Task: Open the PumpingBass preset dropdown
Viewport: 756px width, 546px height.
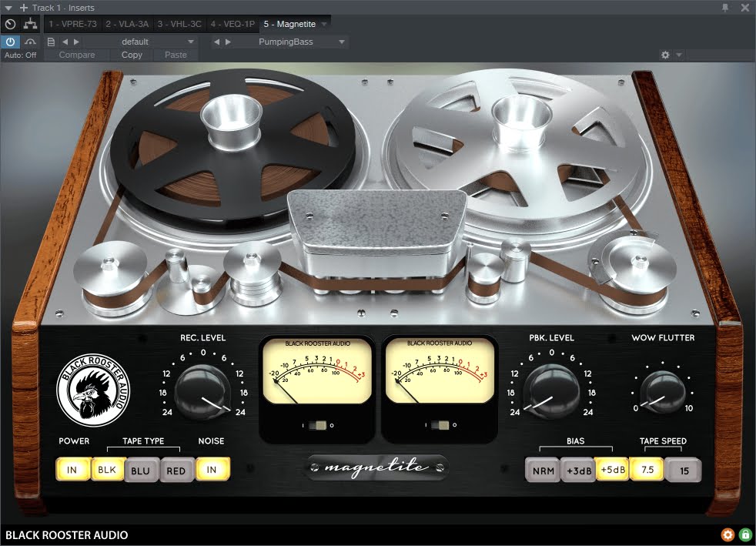Action: pyautogui.click(x=342, y=42)
